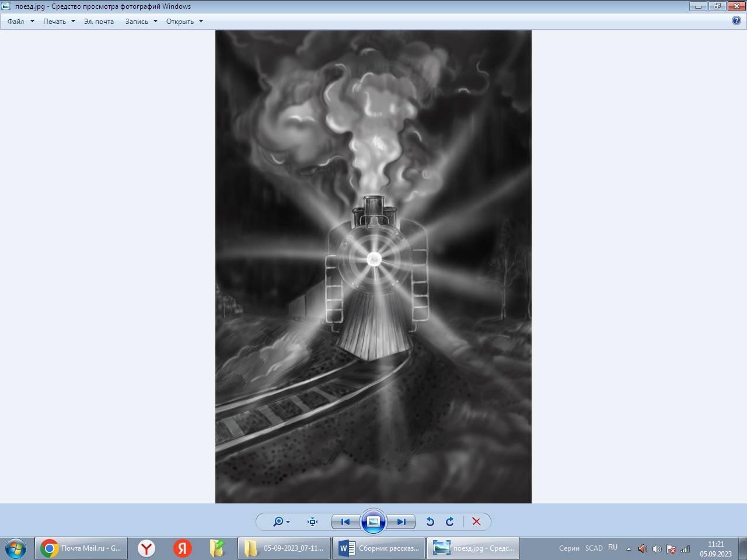The image size is (747, 560).
Task: Rotate the image counterclockwise
Action: coord(430,521)
